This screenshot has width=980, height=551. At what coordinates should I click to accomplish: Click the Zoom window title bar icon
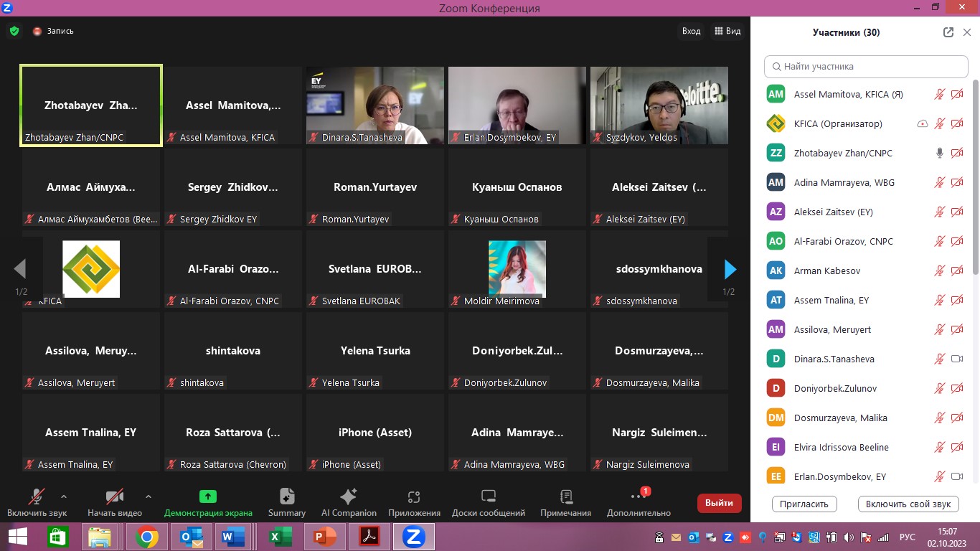pyautogui.click(x=6, y=7)
